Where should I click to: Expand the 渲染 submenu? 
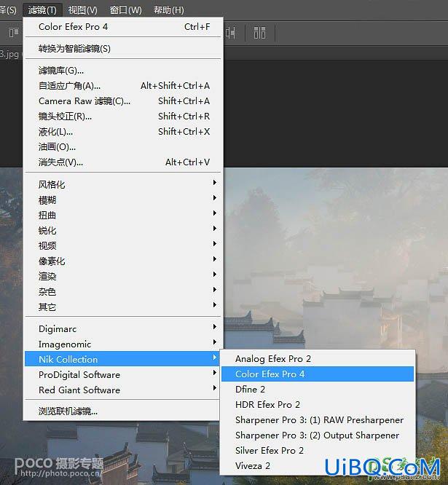123,276
